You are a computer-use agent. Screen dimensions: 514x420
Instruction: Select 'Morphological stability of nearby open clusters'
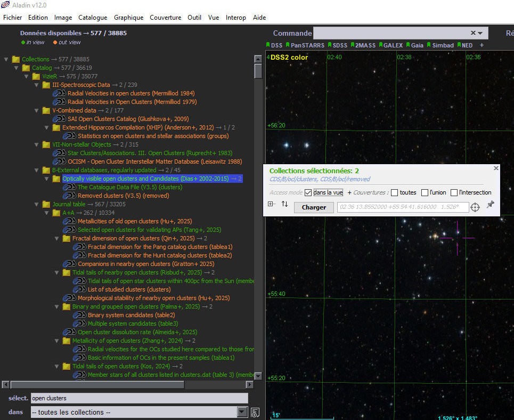coord(154,298)
